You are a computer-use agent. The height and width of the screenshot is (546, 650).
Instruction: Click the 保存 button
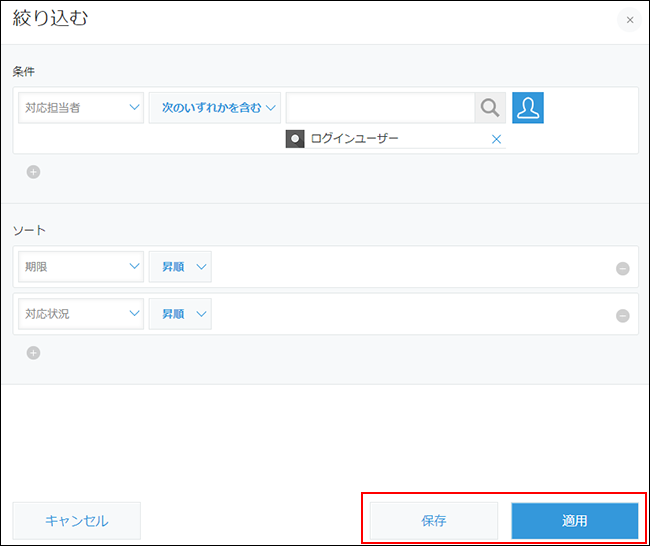[x=433, y=521]
